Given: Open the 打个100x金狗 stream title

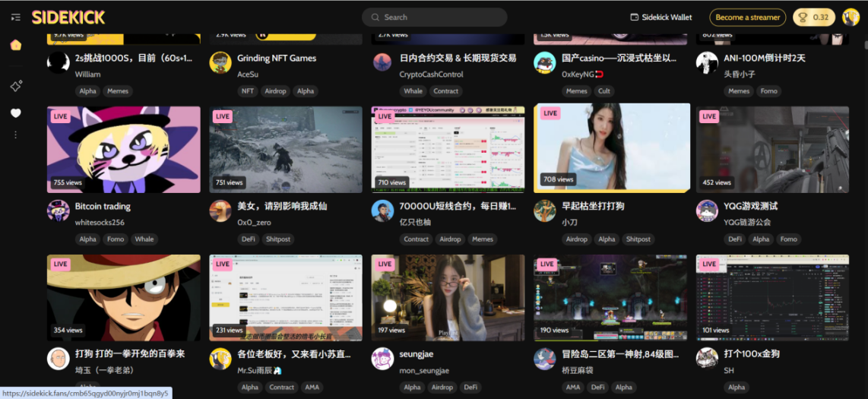Looking at the screenshot, I should [752, 353].
